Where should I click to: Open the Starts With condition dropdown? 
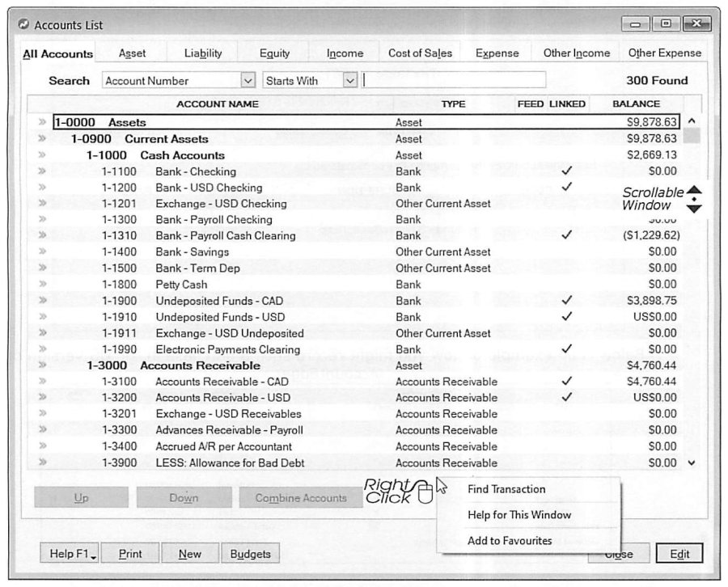350,80
